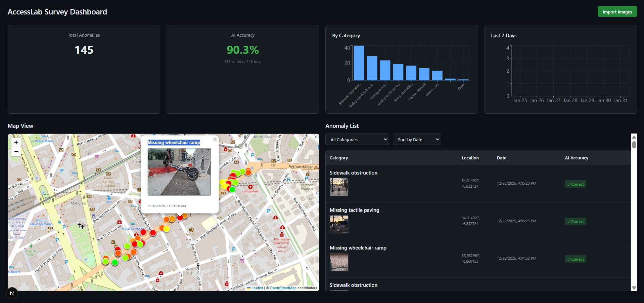Click the tallest bar in By Category chart
This screenshot has height=303, width=644.
point(359,63)
